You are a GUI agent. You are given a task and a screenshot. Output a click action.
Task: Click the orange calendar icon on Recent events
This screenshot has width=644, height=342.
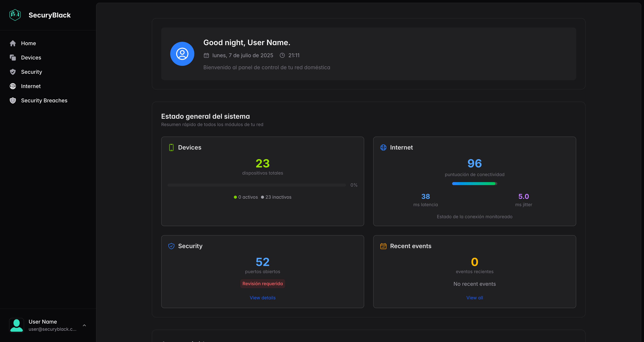point(383,246)
